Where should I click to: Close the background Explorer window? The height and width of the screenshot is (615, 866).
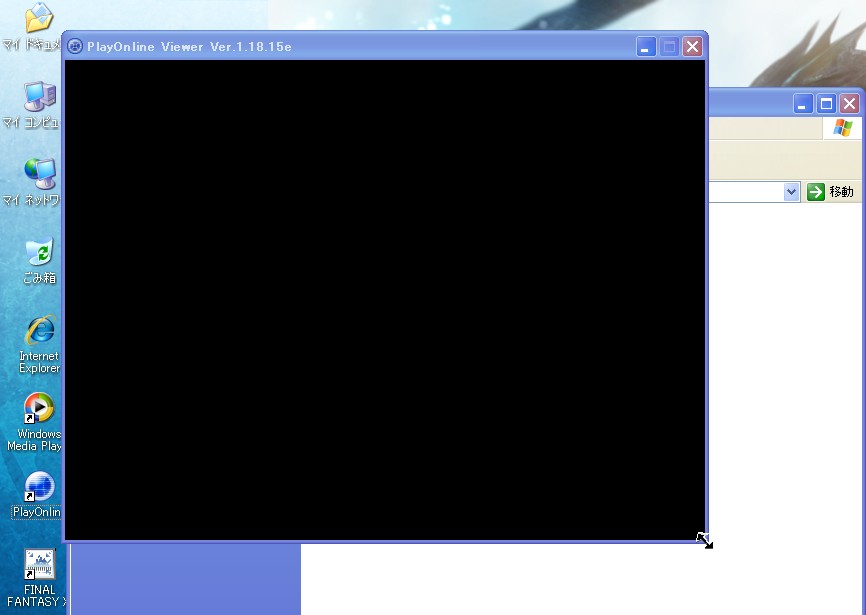pos(849,104)
